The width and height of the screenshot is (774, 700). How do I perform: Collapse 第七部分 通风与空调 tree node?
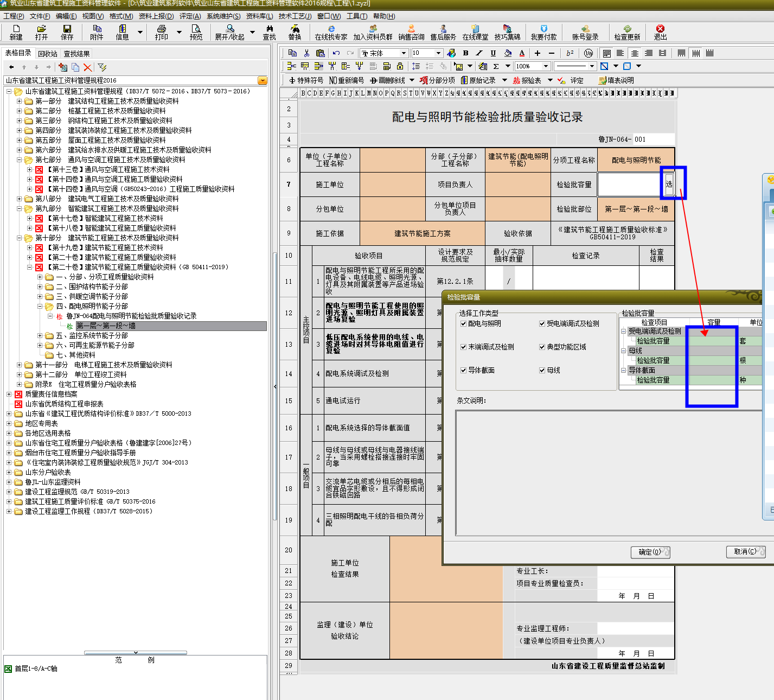pos(19,160)
